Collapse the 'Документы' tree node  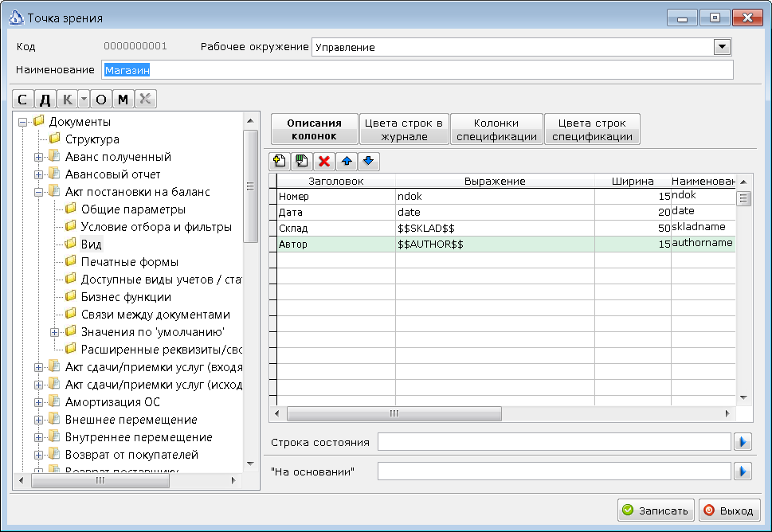pyautogui.click(x=22, y=122)
